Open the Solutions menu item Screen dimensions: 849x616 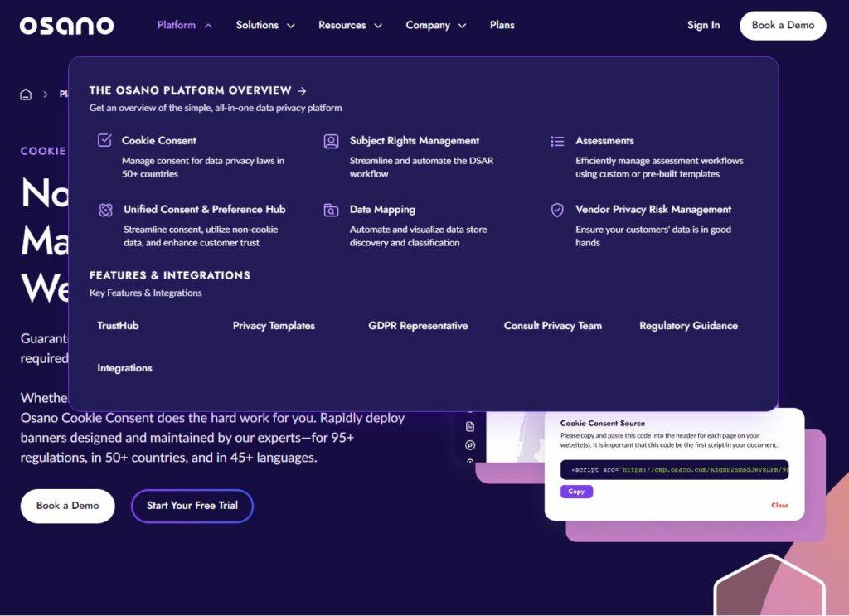tap(257, 25)
